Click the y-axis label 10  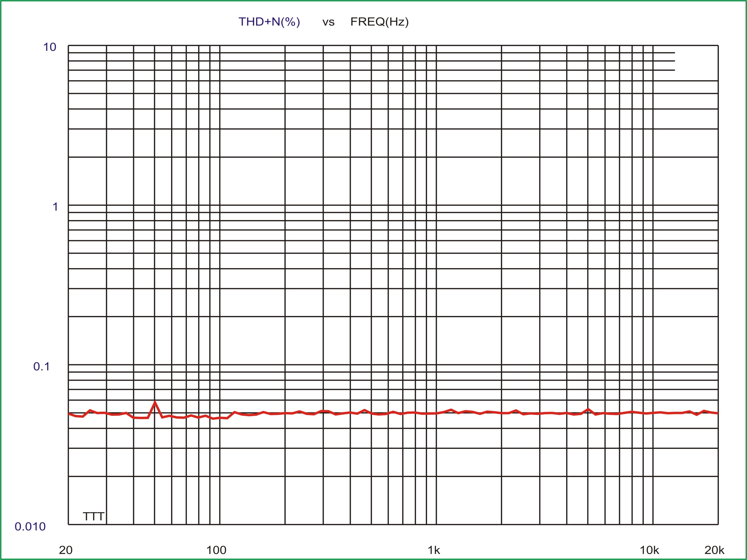click(50, 47)
